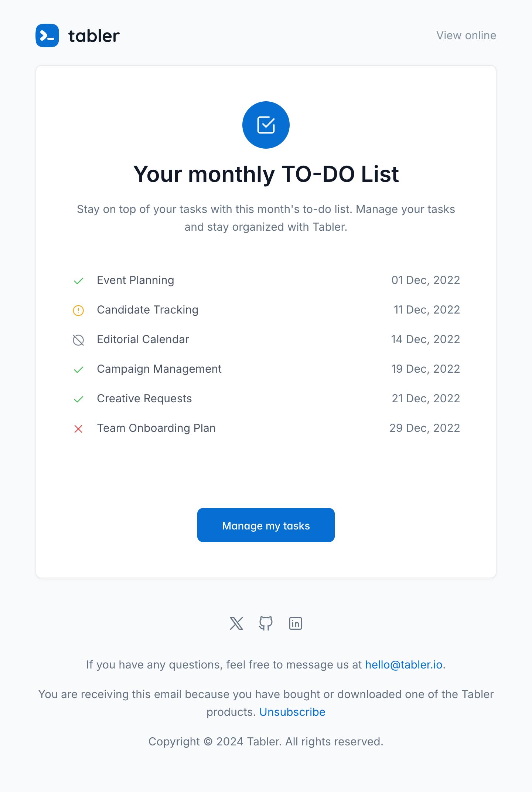The width and height of the screenshot is (532, 792).
Task: Select the Event Planning task name
Action: click(135, 280)
